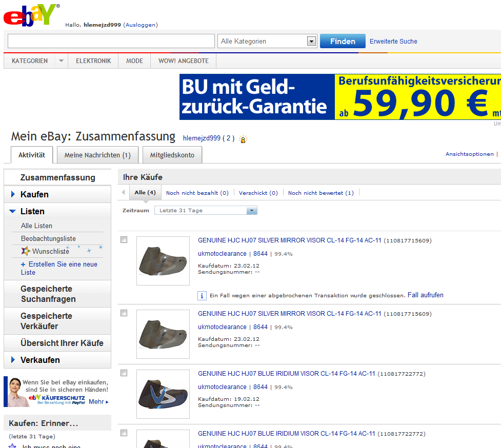Open the Elektronik navigation item

coord(93,60)
